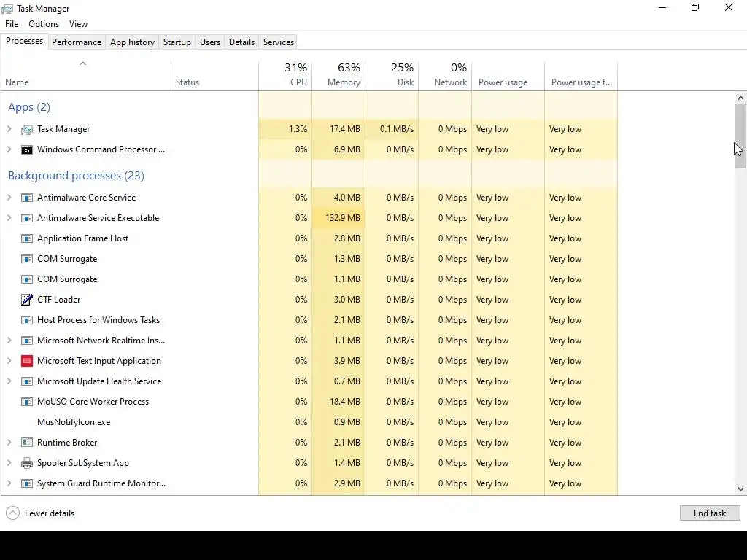Click the 1.3% CPU value for Task Manager
747x560 pixels.
click(x=298, y=129)
